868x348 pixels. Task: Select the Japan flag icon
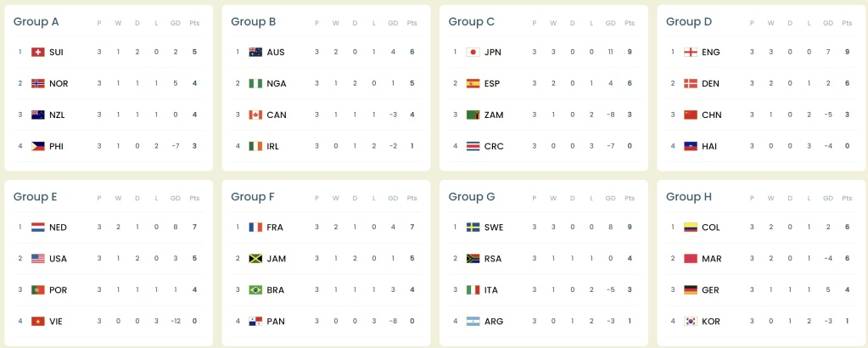coord(473,52)
